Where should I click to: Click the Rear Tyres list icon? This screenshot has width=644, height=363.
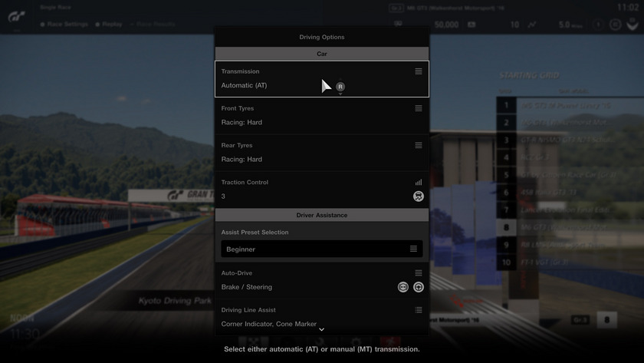click(x=419, y=145)
